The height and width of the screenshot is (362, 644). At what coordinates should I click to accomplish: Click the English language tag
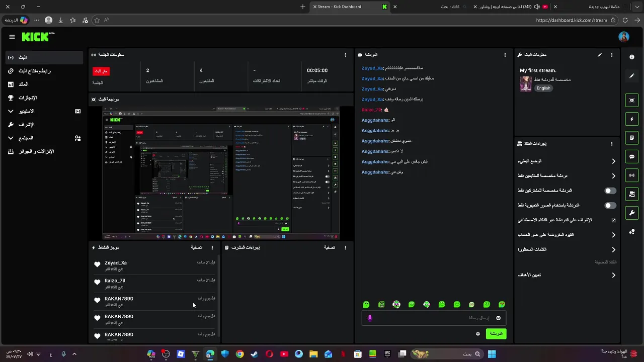coord(543,88)
